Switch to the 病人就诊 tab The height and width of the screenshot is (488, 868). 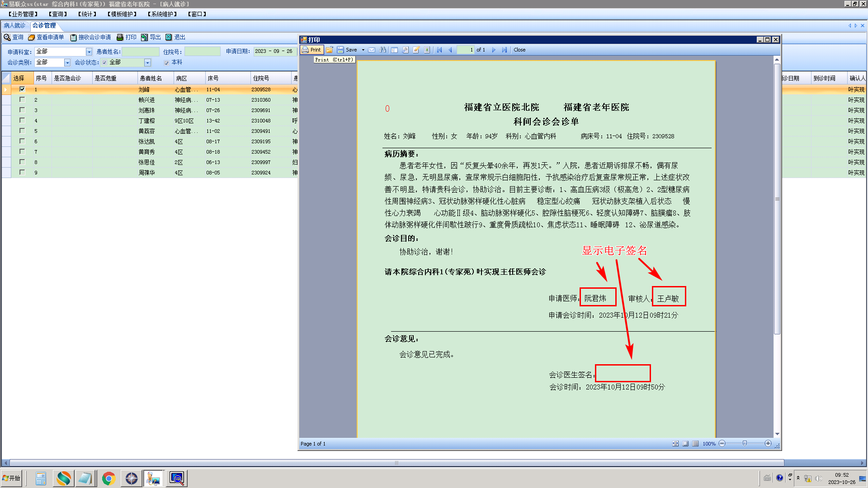tap(14, 25)
